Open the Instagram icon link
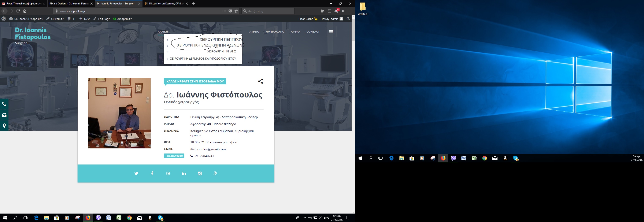Viewport: 644px width, 222px height. click(x=200, y=174)
